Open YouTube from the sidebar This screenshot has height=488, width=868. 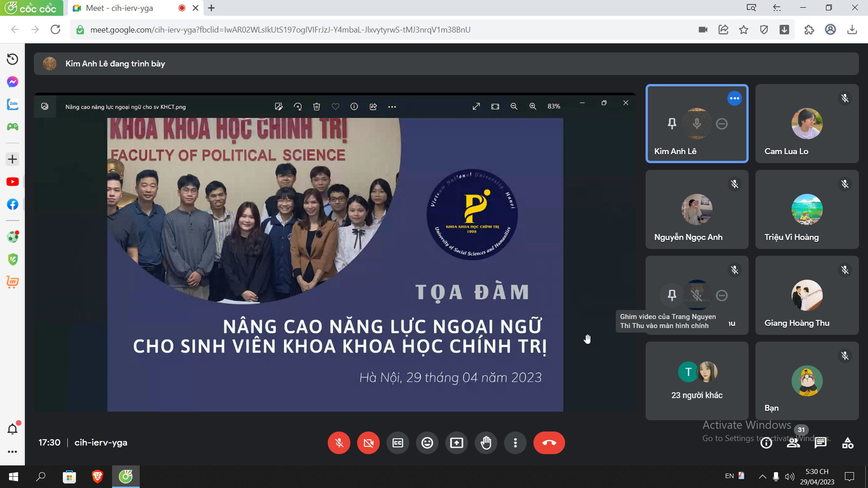(x=13, y=182)
